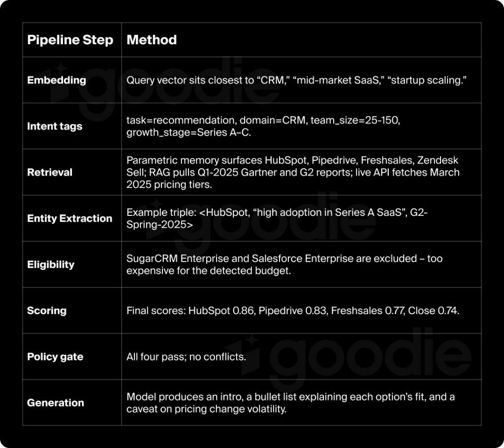Click the "All four pass; no conflicts." text
Screen dimensions: 504x448
click(x=186, y=357)
